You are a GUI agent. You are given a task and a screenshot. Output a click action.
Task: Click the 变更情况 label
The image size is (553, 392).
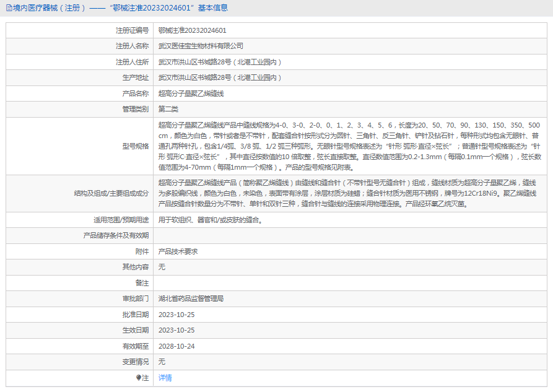pos(136,362)
